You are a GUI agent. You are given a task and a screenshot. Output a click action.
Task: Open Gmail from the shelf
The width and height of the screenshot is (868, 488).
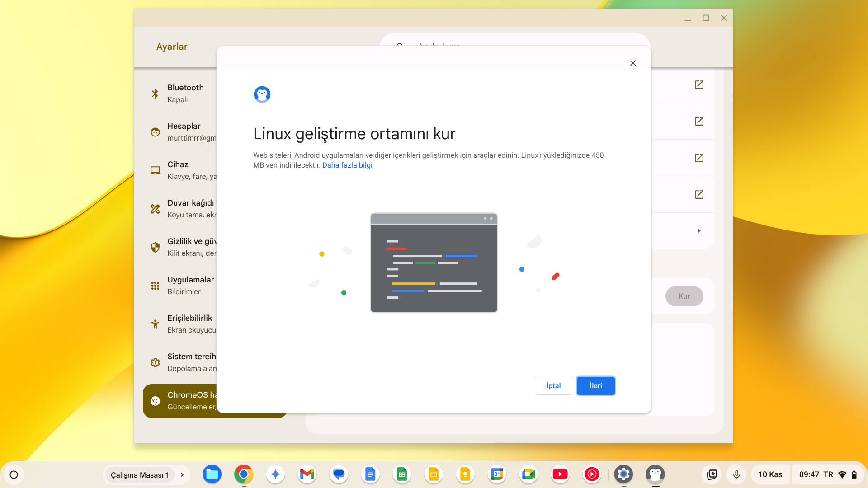click(307, 474)
